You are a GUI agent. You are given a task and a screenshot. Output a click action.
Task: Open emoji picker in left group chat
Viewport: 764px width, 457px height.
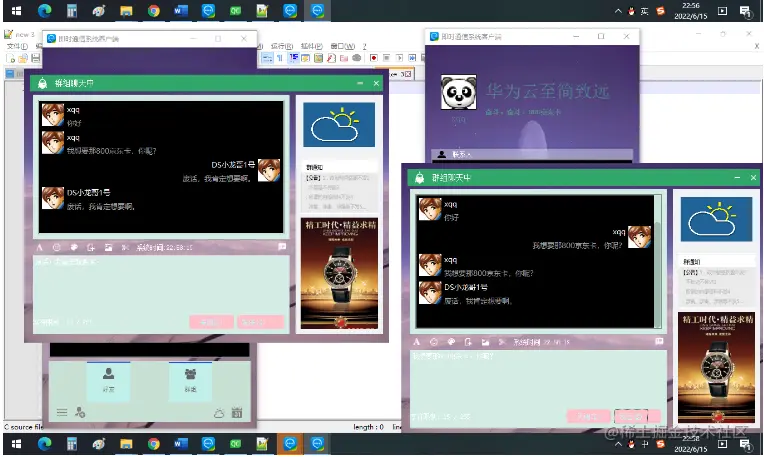point(57,248)
